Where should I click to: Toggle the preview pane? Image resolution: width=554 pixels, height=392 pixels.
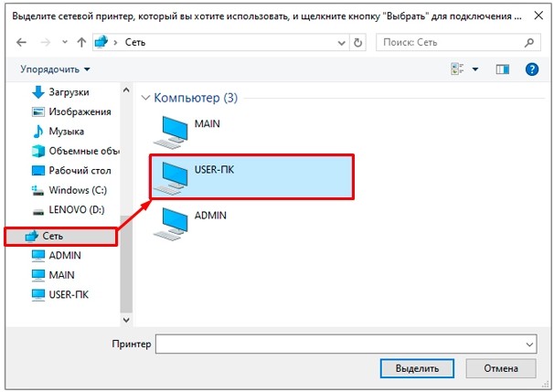502,69
